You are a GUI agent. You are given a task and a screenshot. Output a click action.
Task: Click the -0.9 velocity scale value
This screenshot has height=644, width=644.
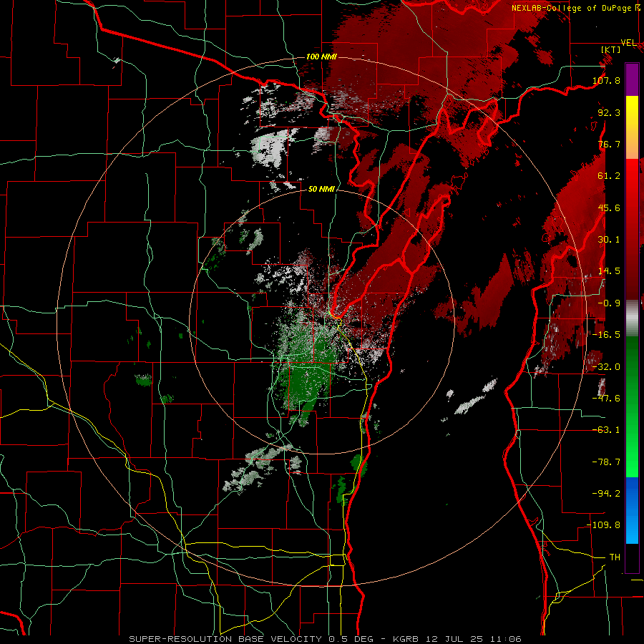coord(609,303)
